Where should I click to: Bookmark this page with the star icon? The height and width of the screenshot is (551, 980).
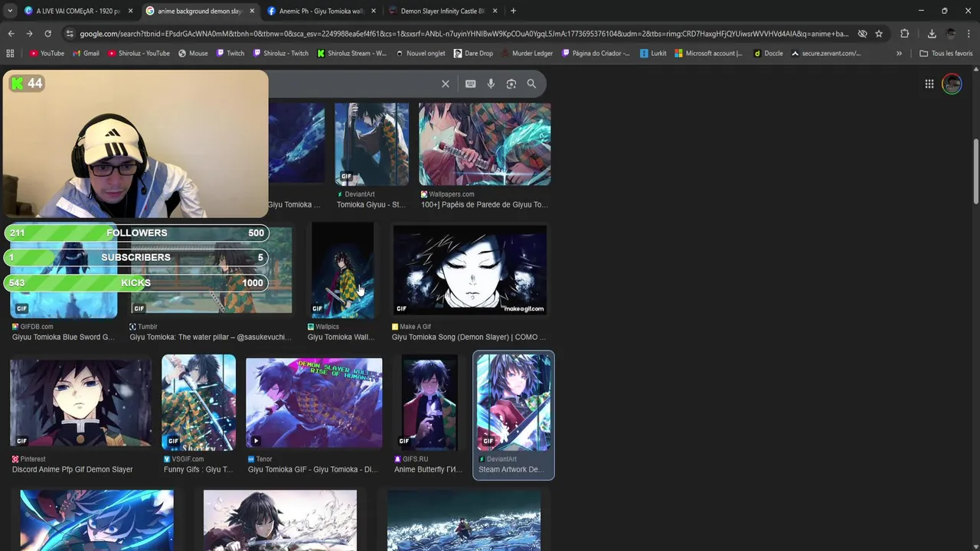pos(879,34)
